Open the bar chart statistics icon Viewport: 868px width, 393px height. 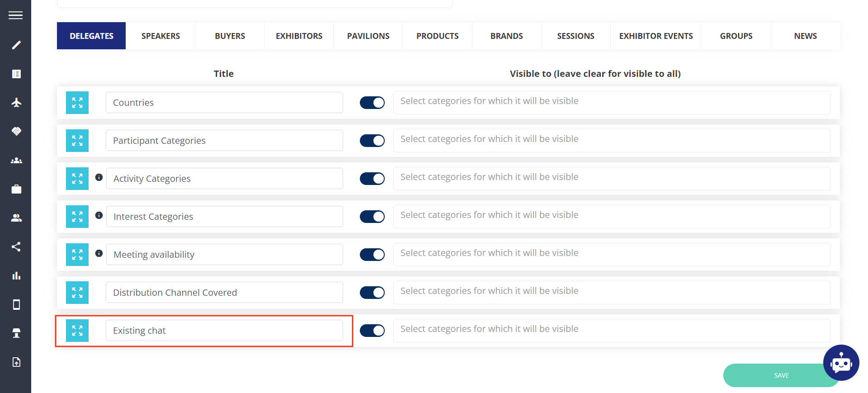coord(16,275)
